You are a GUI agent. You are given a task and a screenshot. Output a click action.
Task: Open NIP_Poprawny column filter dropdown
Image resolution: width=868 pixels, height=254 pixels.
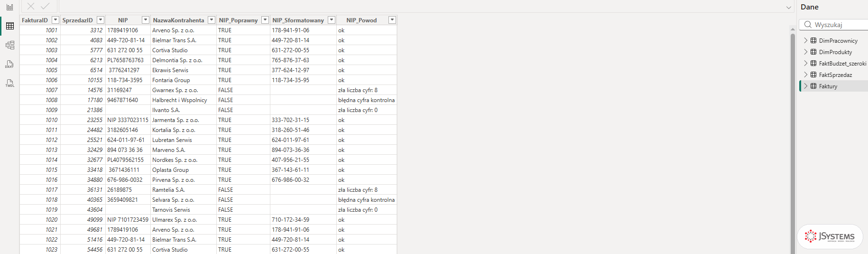click(x=265, y=20)
